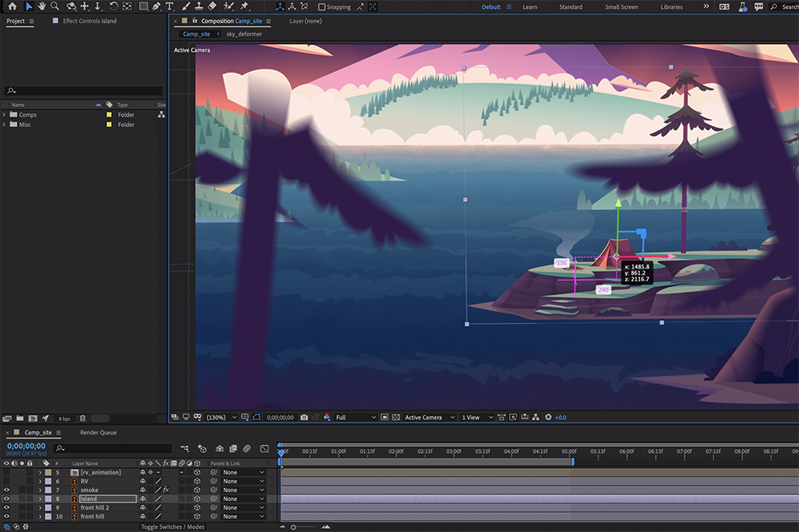The width and height of the screenshot is (799, 532).
Task: Enable the Snapping checkbox
Action: (321, 7)
